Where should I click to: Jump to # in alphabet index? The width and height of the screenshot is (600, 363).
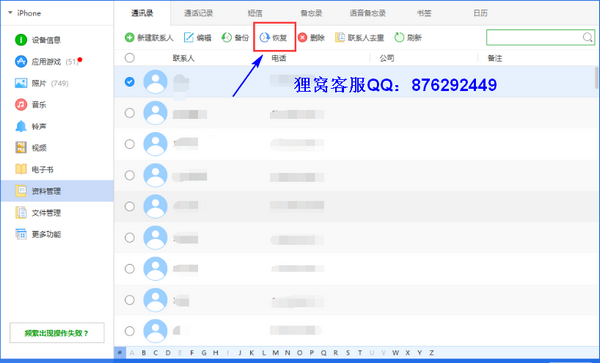pos(120,353)
